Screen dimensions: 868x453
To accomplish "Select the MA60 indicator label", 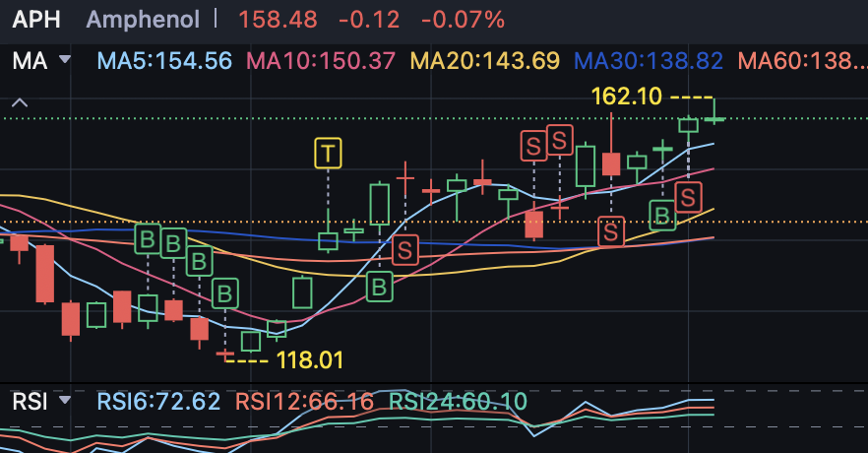I will [x=803, y=60].
